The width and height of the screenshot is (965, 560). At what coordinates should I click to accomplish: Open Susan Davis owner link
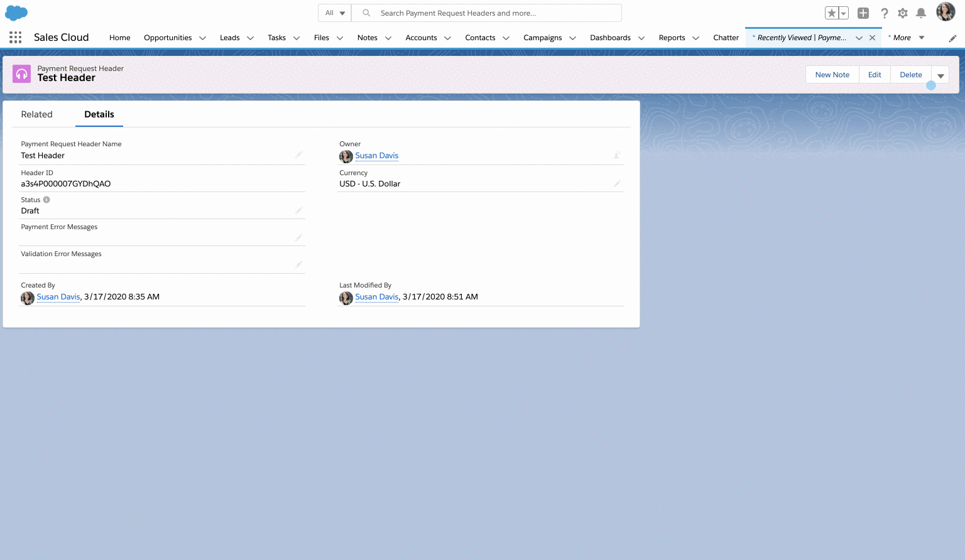(x=376, y=156)
